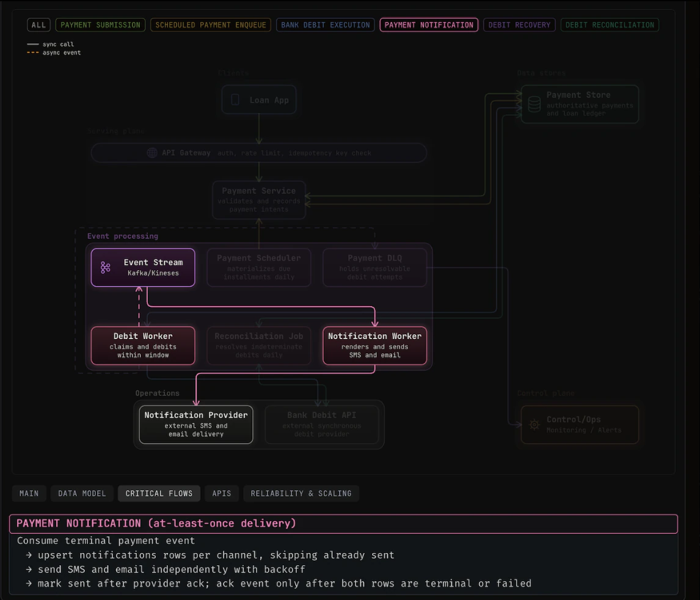Viewport: 700px width, 600px height.
Task: Select the dimmed Payment Scheduler node
Action: point(259,268)
